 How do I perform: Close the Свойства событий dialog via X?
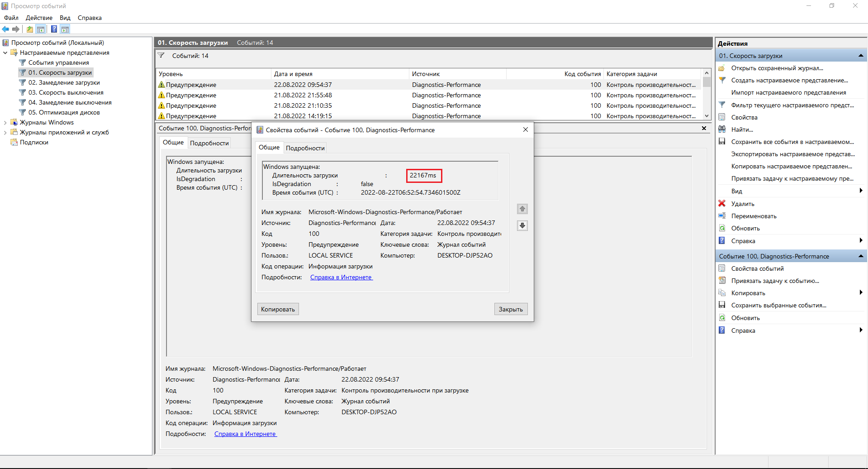526,129
